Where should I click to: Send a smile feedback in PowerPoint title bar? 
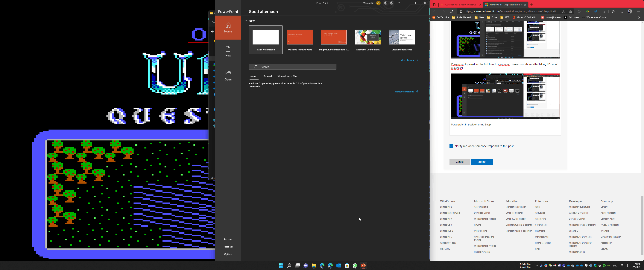coord(386,3)
